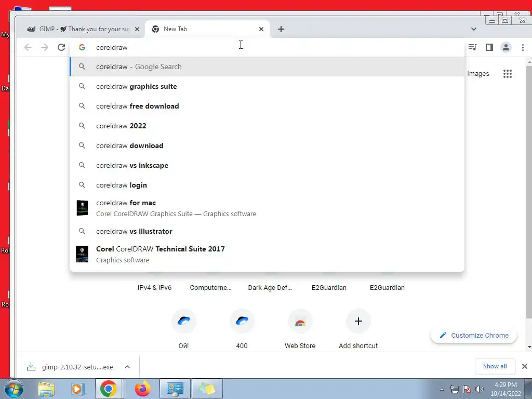The width and height of the screenshot is (532, 399).
Task: Open Windows Explorer from taskbar
Action: (x=46, y=389)
